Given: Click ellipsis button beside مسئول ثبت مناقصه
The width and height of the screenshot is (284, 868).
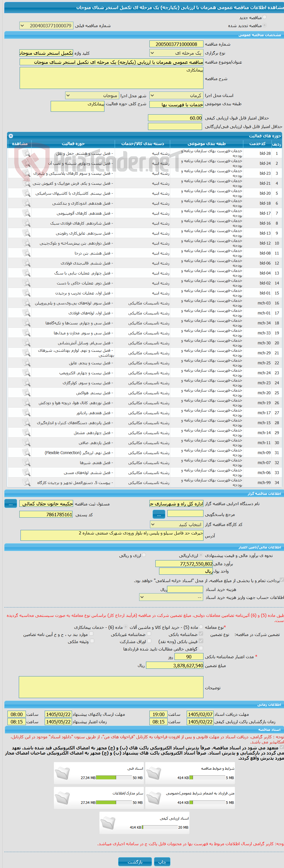Looking at the screenshot, I should pyautogui.click(x=11, y=504).
